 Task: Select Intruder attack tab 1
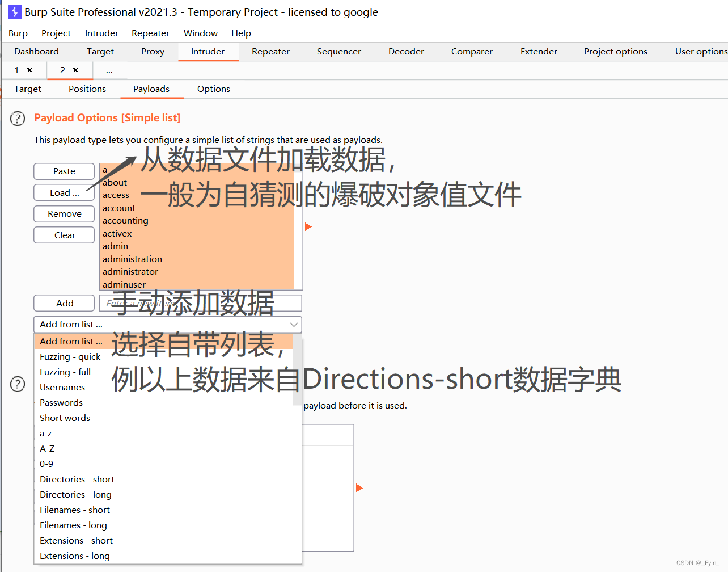click(x=16, y=70)
